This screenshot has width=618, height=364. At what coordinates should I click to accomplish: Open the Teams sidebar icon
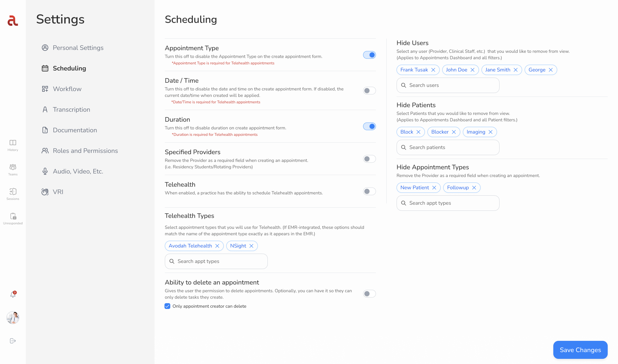click(13, 170)
